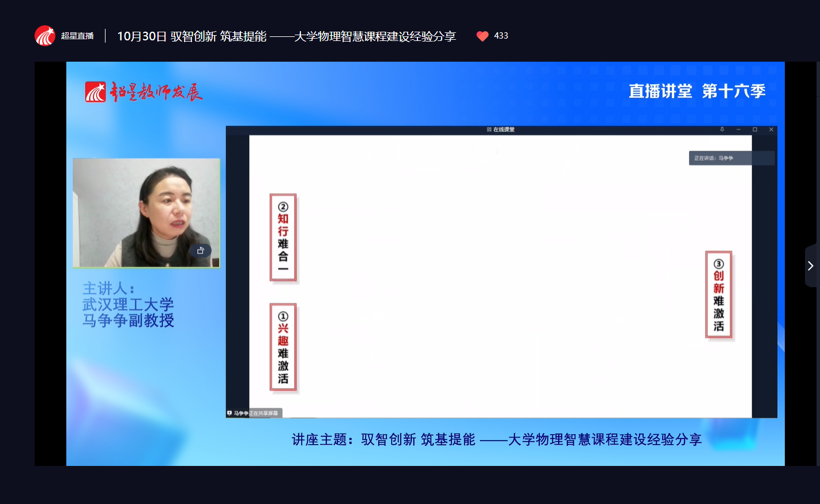Like the stream with the heart icon

click(483, 36)
